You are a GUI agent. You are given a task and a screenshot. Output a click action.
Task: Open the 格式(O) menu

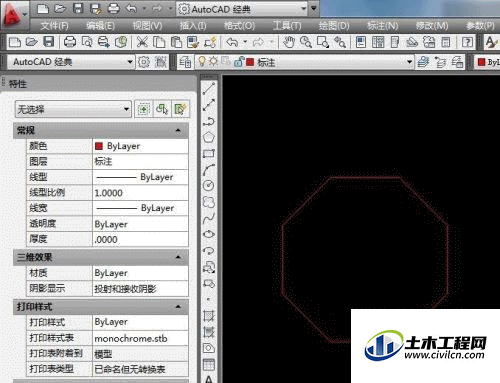coord(239,26)
